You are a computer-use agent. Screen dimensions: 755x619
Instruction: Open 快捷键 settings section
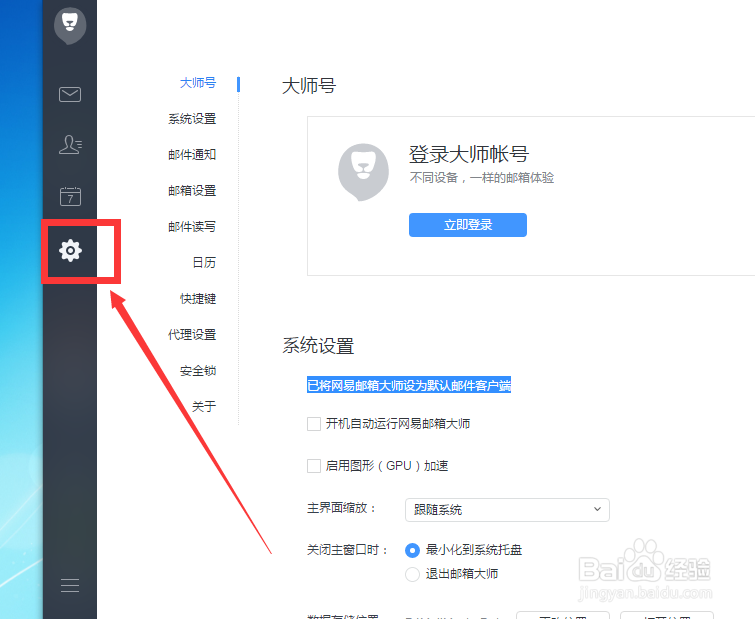tap(198, 298)
